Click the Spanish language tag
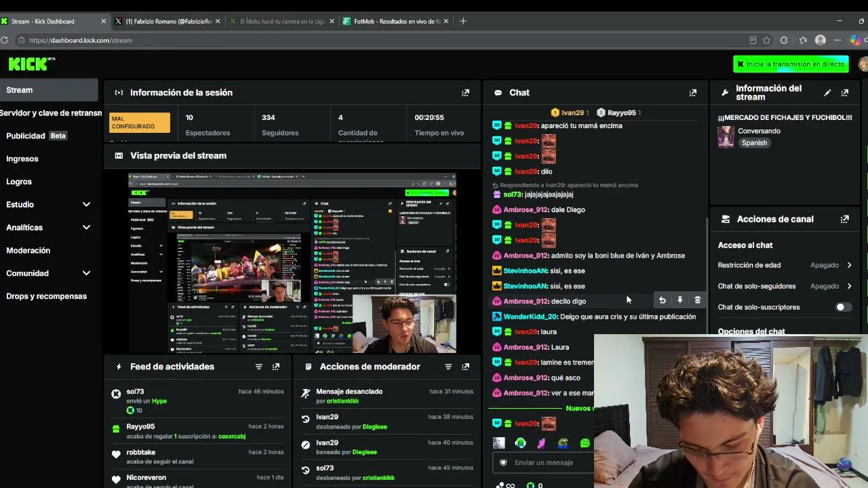The width and height of the screenshot is (868, 488). point(754,143)
